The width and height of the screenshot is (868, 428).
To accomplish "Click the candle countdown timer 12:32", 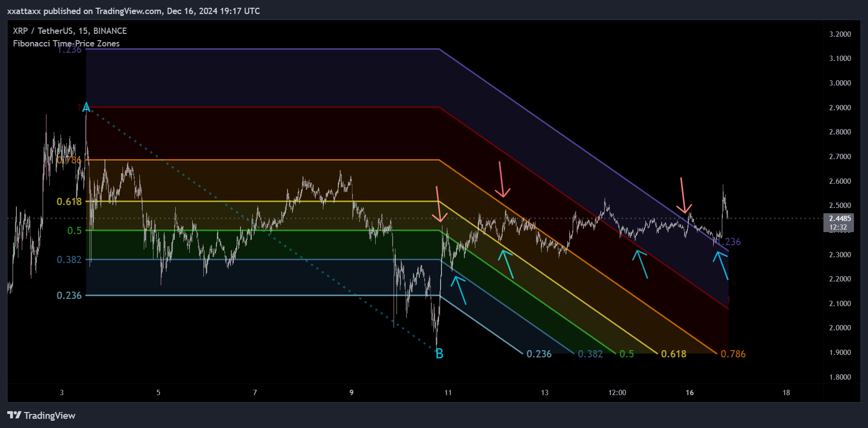I will (x=838, y=227).
